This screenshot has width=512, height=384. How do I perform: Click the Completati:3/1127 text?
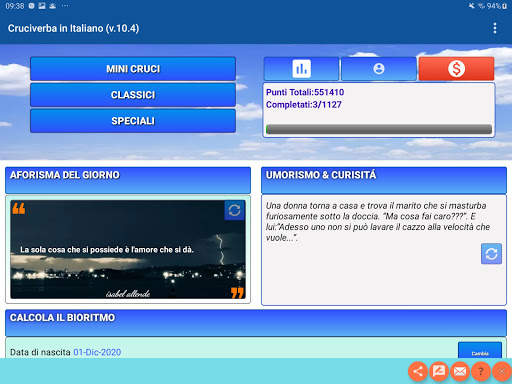point(304,105)
